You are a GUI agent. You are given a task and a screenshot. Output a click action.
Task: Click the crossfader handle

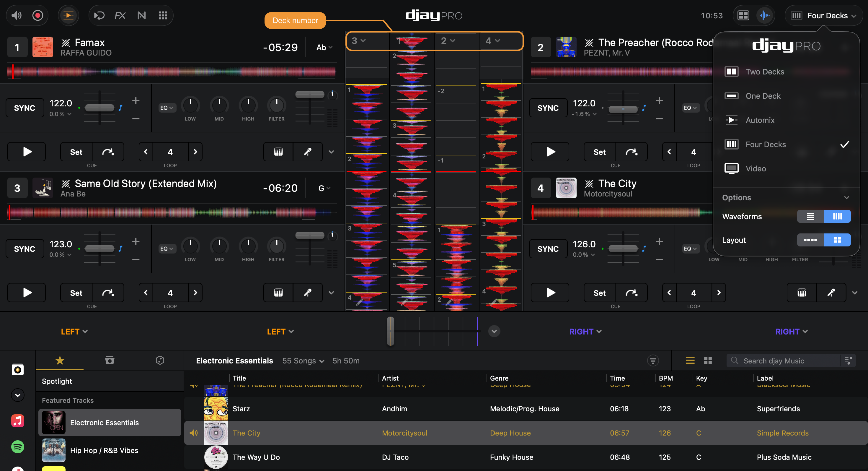tap(390, 331)
